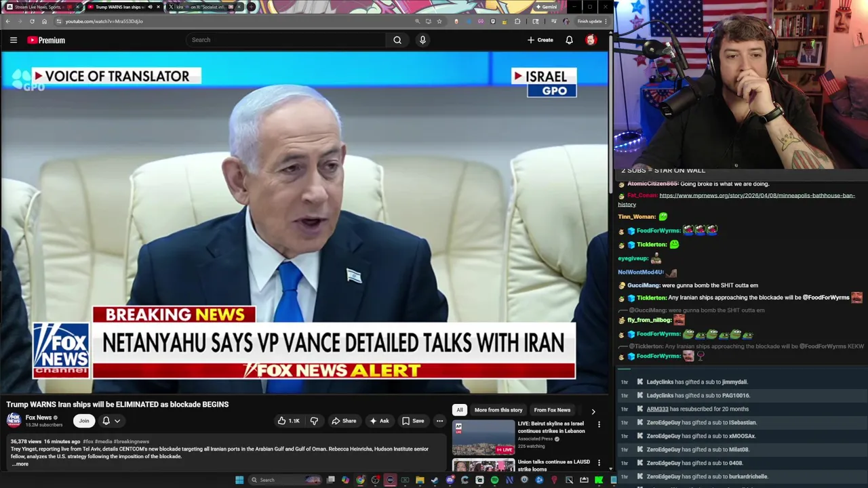The height and width of the screenshot is (488, 868).
Task: Open the Chrome three-dot menu
Action: pos(606,21)
